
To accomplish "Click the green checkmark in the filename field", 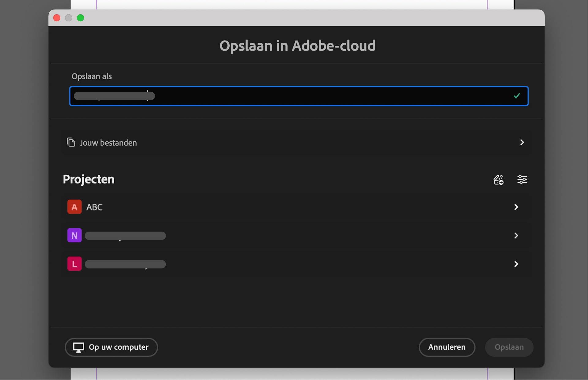I will pyautogui.click(x=517, y=96).
